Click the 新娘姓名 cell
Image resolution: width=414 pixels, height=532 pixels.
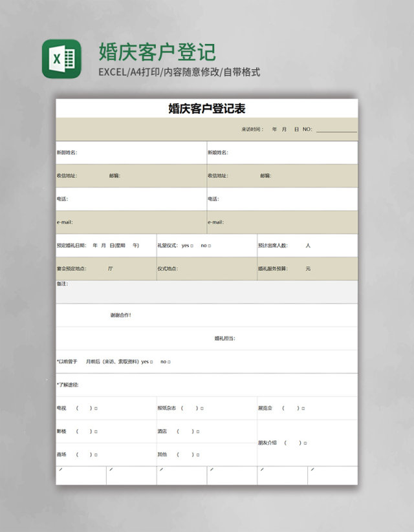[283, 153]
